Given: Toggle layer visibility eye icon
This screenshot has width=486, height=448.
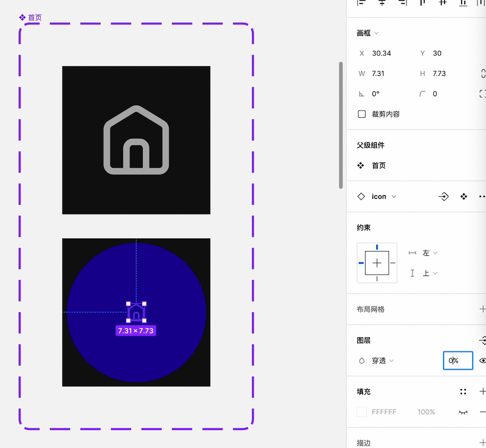Looking at the screenshot, I should coord(482,360).
